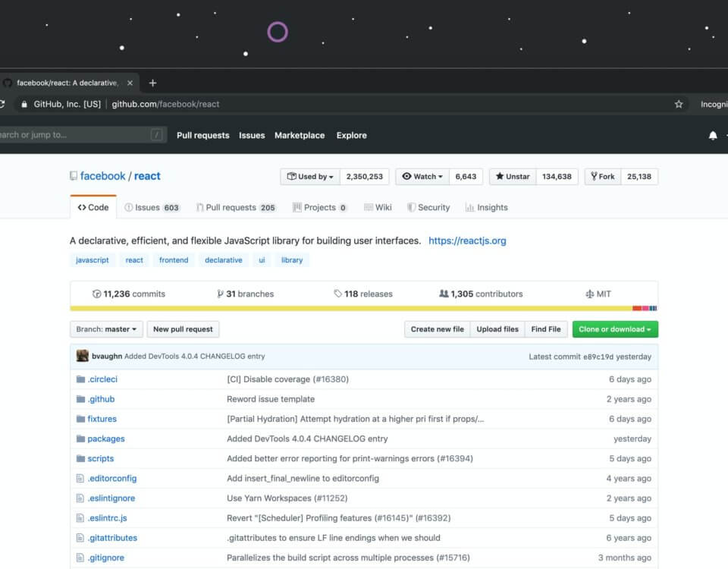Click the MIT license scale icon

pyautogui.click(x=590, y=294)
